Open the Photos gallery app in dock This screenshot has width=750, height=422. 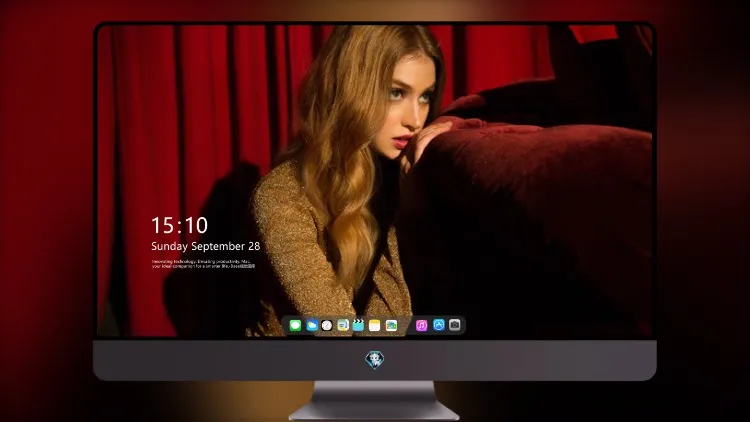[391, 325]
